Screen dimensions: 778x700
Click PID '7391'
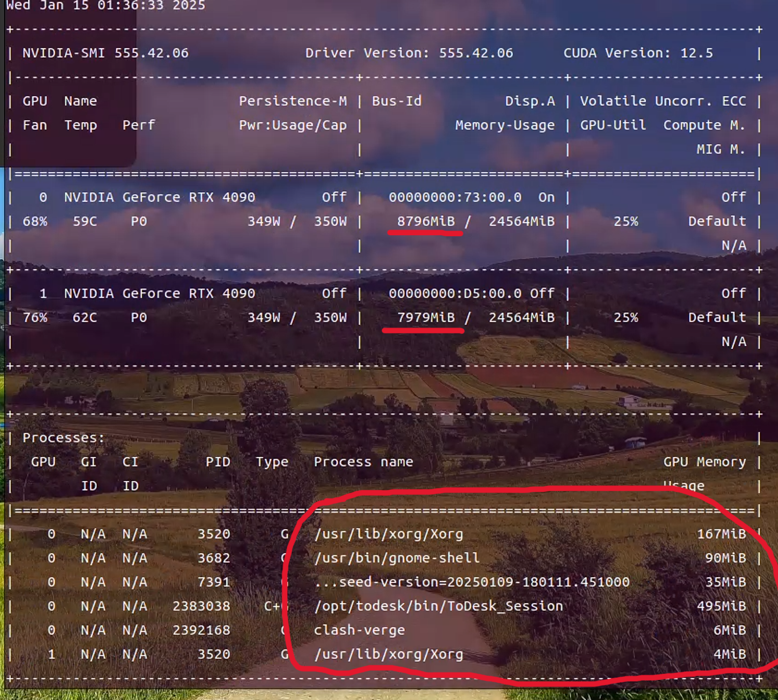pos(214,582)
